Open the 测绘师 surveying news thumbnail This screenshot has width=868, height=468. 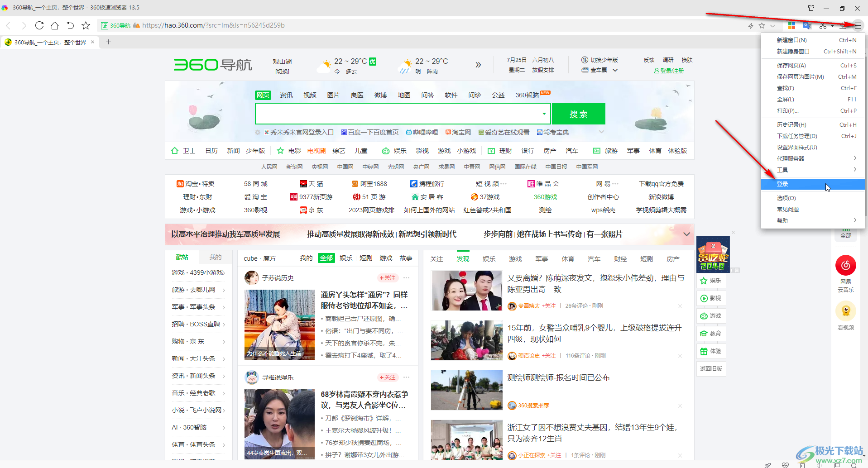[466, 390]
